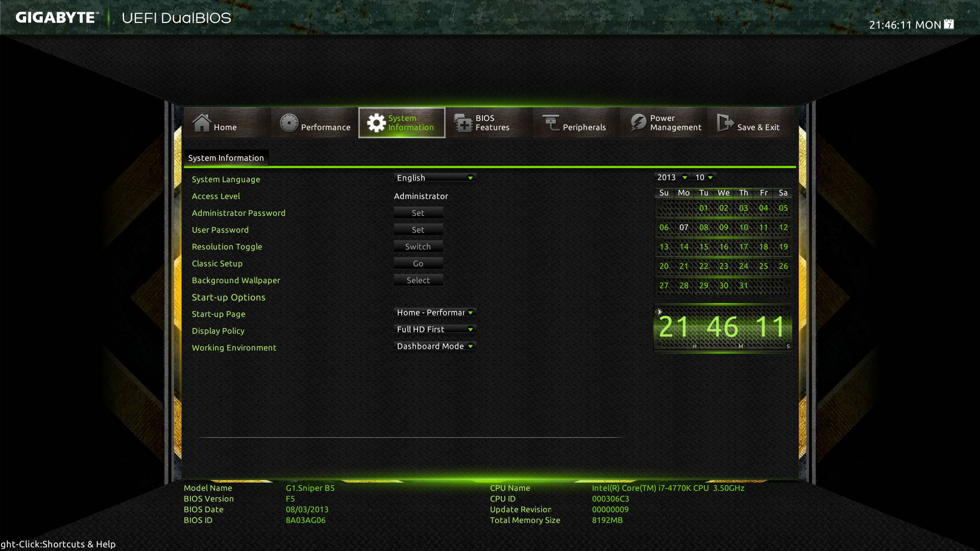Click Set for User Password
The image size is (980, 551).
(x=418, y=230)
